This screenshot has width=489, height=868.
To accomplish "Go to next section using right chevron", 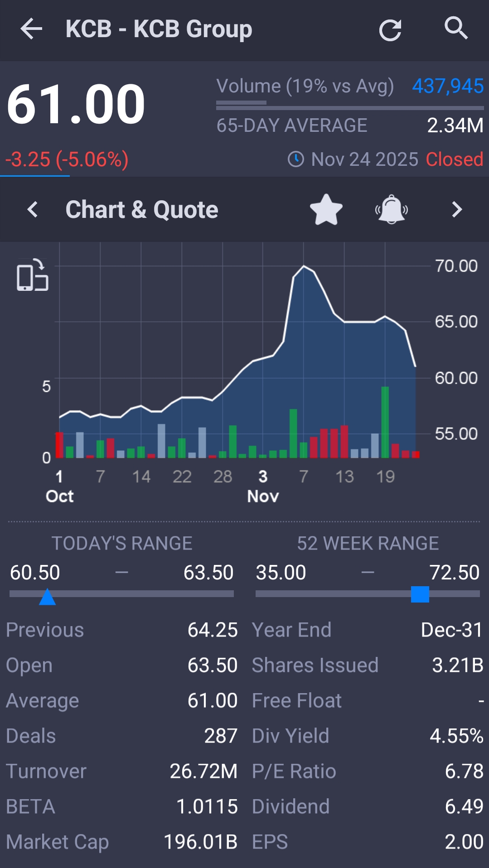I will point(457,210).
